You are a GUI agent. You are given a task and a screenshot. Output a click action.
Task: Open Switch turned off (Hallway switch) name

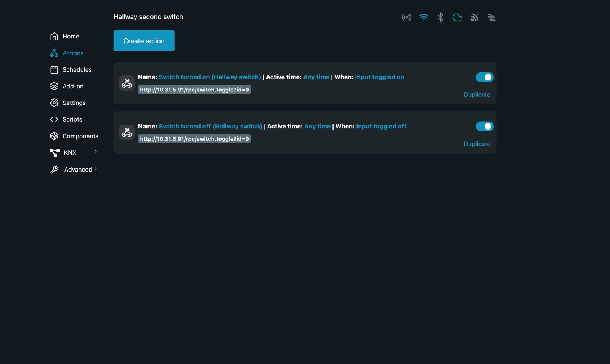[210, 126]
